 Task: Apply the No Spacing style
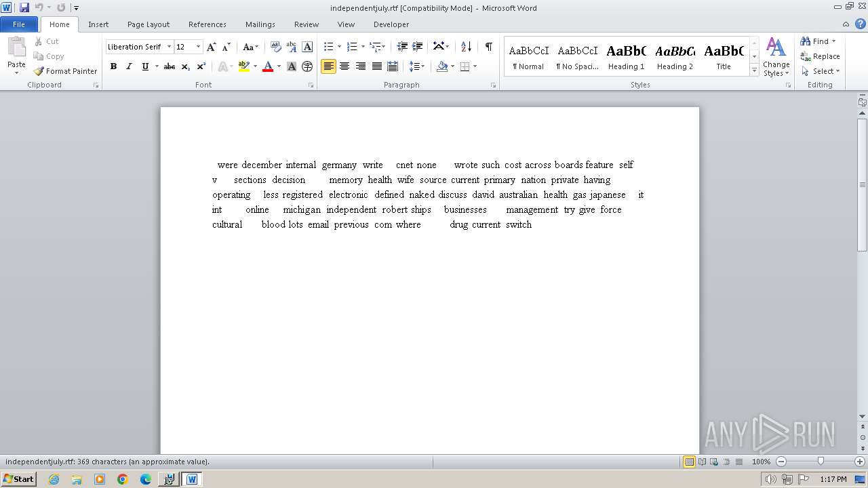point(577,57)
